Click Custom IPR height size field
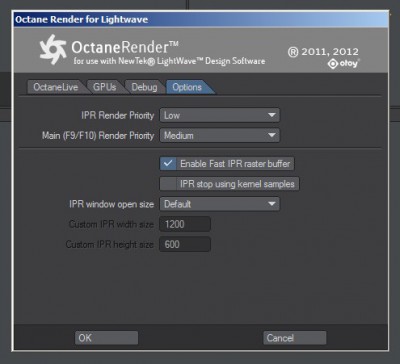 point(185,244)
